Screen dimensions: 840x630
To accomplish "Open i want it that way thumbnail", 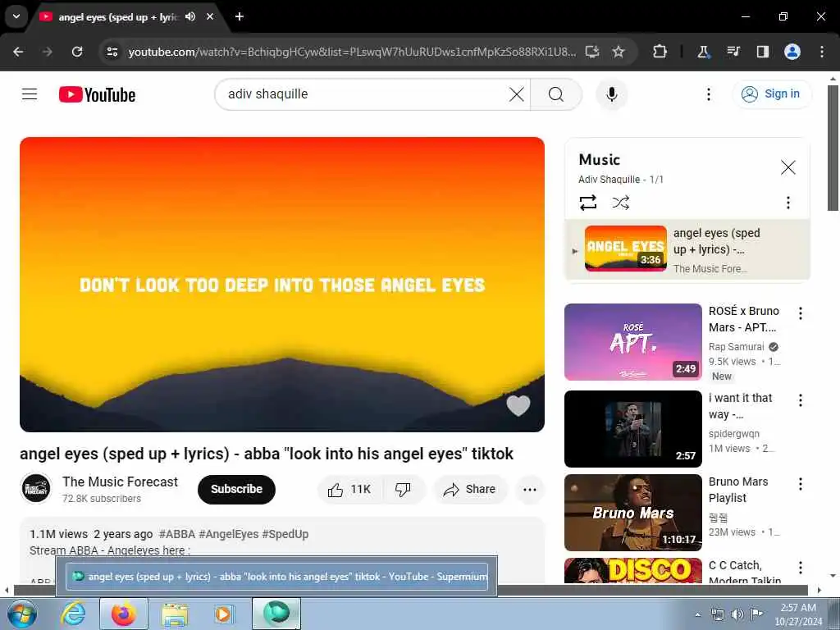I will 632,428.
